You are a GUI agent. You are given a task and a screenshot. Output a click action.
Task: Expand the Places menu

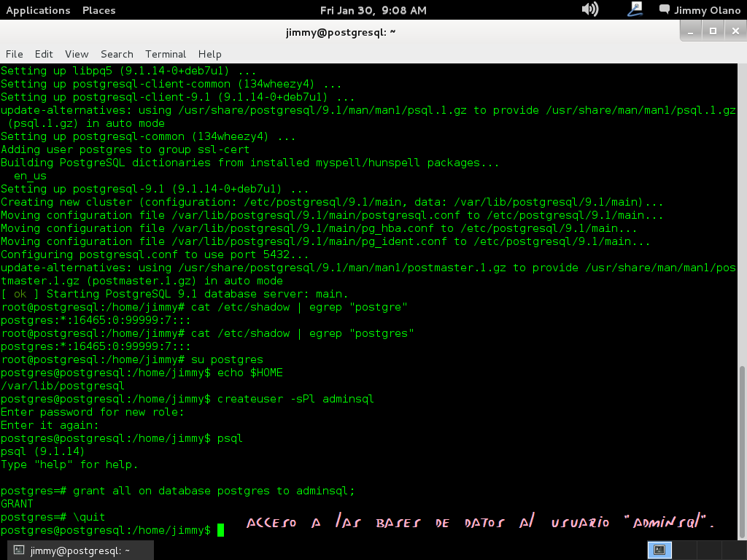[98, 10]
